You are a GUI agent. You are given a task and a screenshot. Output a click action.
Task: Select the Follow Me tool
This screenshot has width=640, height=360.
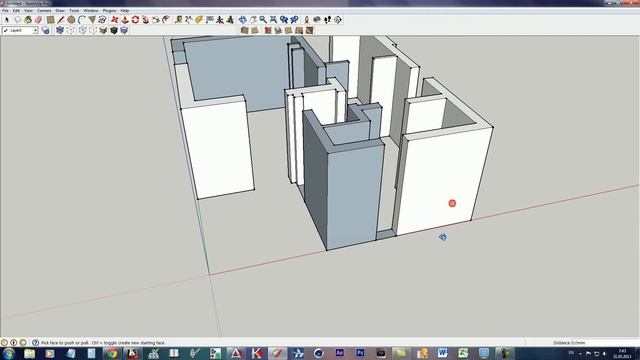tap(145, 20)
